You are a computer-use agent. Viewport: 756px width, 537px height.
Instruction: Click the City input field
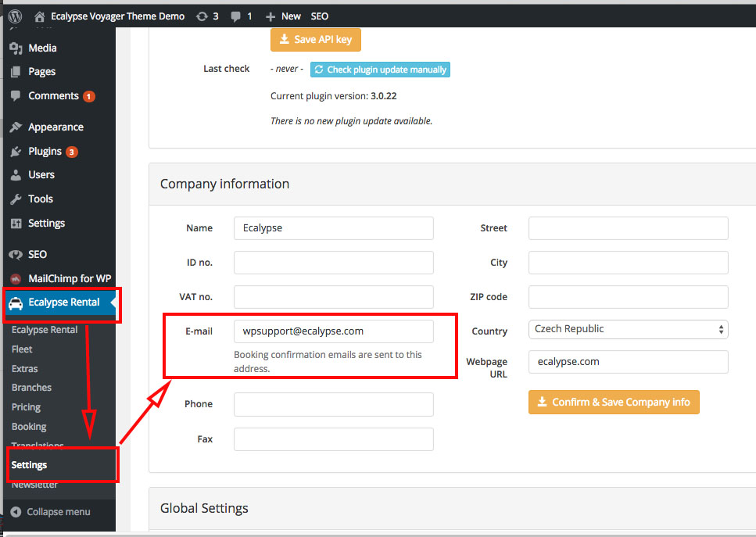629,263
